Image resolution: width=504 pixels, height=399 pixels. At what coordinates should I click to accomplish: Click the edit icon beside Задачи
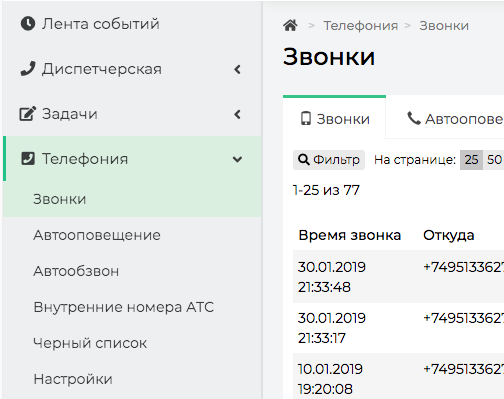[x=27, y=114]
